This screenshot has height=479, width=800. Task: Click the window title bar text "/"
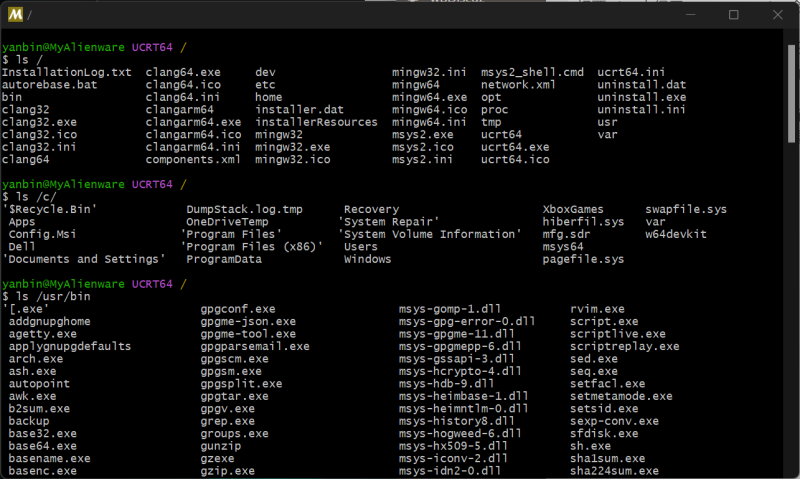coord(30,15)
